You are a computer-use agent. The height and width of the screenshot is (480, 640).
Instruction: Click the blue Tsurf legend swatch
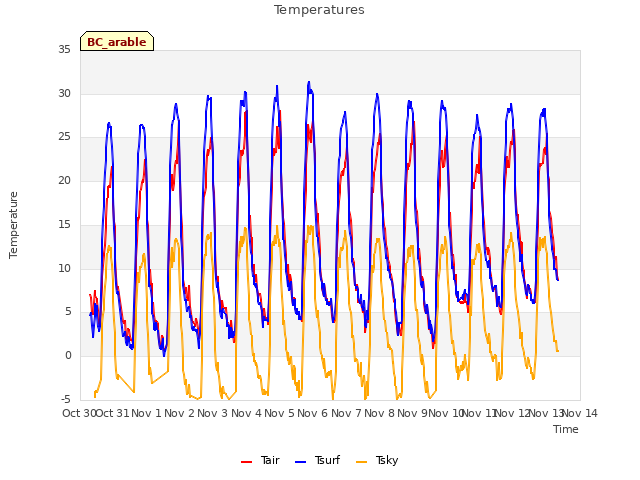[300, 462]
